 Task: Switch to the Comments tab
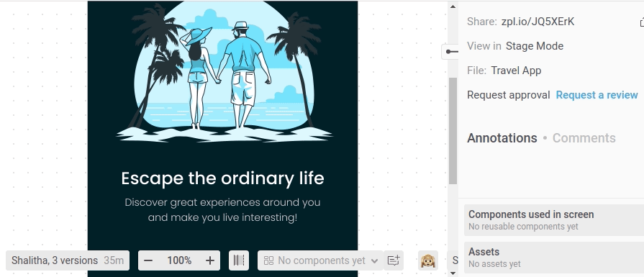[584, 138]
